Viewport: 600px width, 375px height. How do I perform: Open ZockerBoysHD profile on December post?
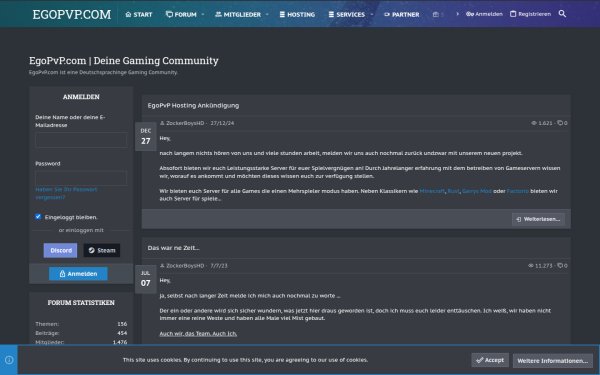(x=185, y=123)
